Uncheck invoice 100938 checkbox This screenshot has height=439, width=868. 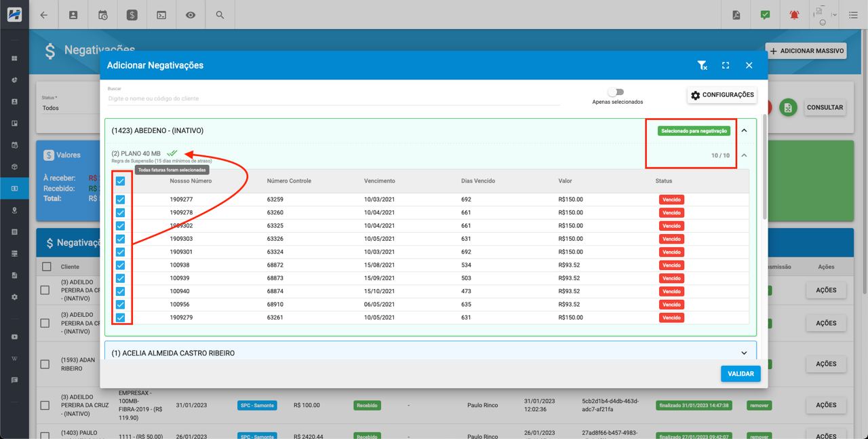coord(120,265)
